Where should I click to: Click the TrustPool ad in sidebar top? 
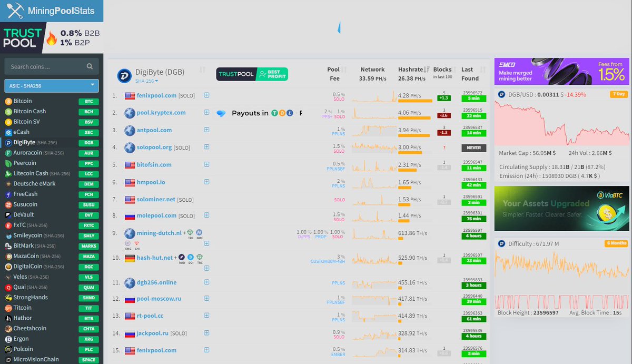pyautogui.click(x=52, y=38)
